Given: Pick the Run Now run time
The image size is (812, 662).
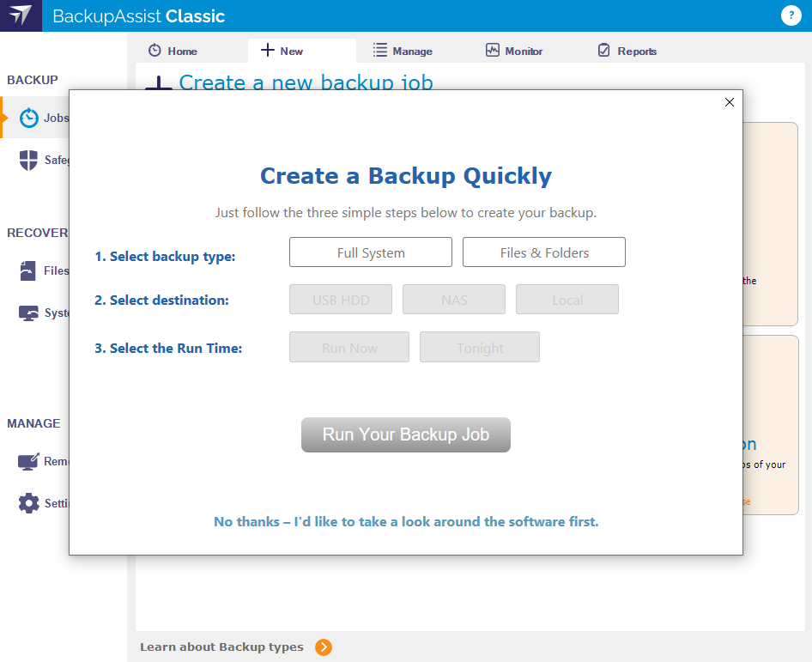Looking at the screenshot, I should tap(349, 347).
